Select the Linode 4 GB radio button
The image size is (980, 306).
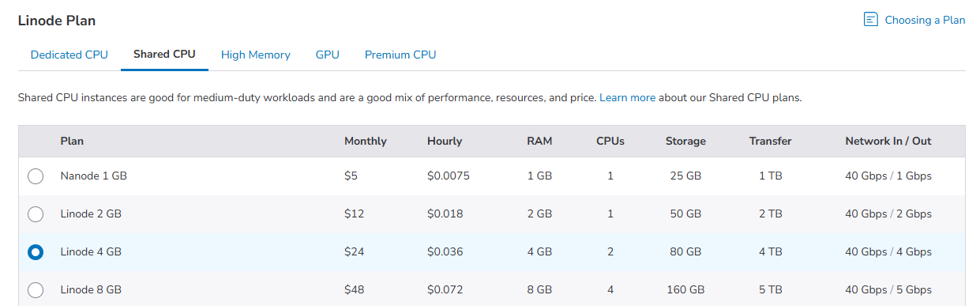(x=36, y=252)
